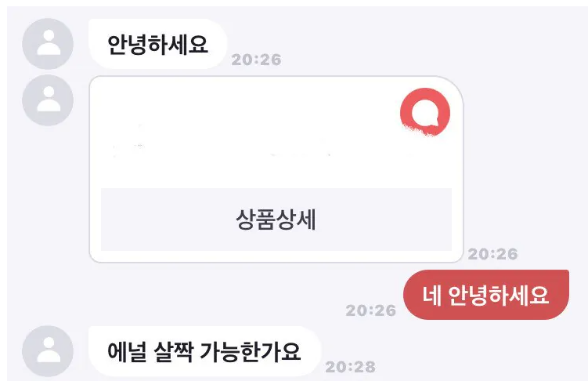588x381 pixels.
Task: Open profile avatar beside first 안녕하세요 message
Action: click(48, 44)
